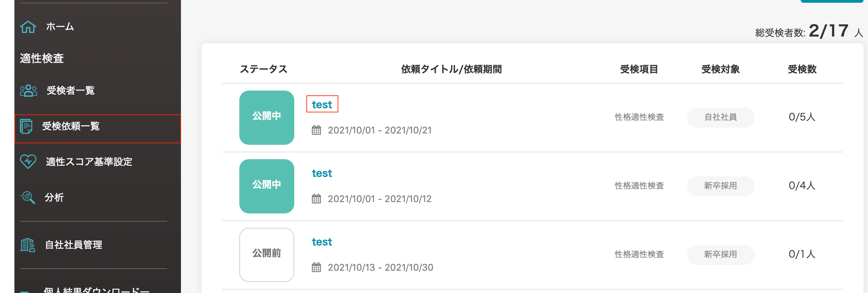This screenshot has width=868, height=293.
Task: Click the green 公開中 status badge on the first row
Action: pyautogui.click(x=267, y=118)
